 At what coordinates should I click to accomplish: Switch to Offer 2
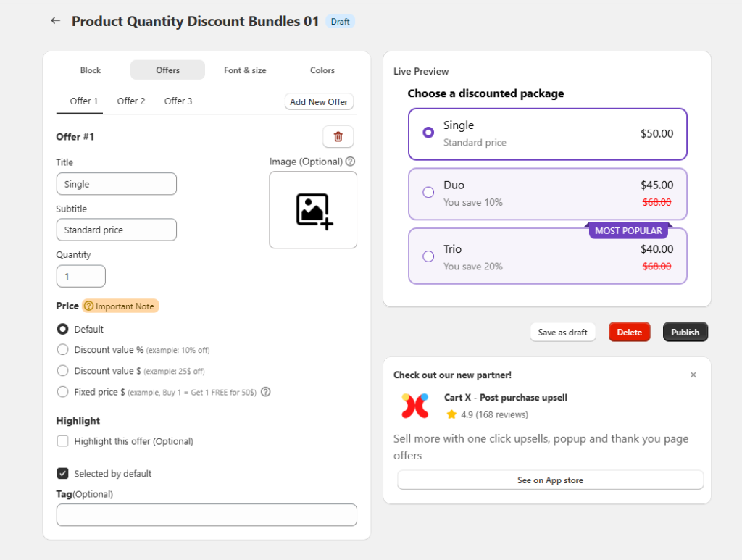[x=131, y=101]
